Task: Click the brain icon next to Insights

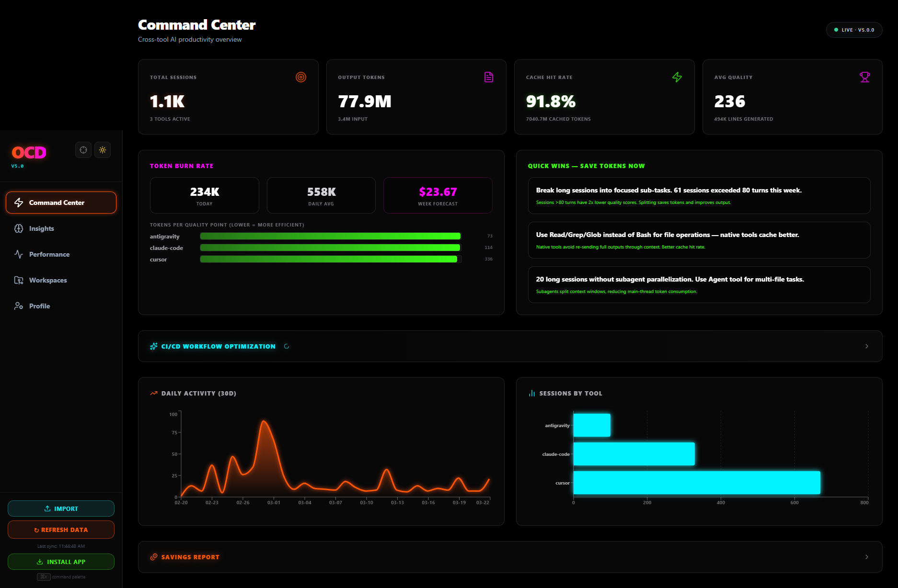Action: pyautogui.click(x=19, y=228)
